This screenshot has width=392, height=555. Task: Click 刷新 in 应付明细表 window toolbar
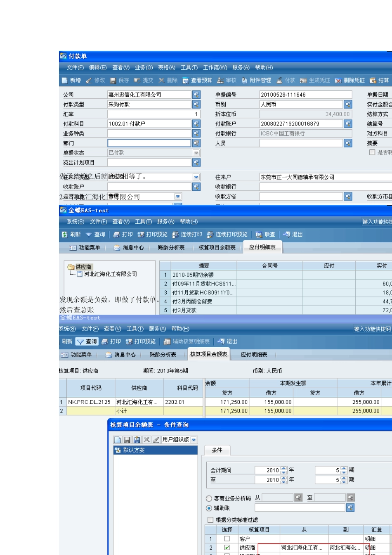(x=71, y=235)
